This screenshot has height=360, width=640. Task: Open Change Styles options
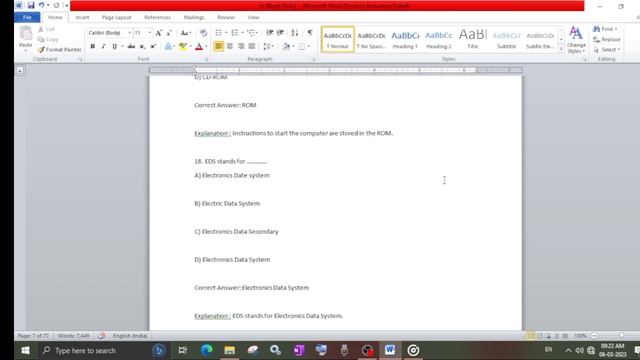pos(576,39)
